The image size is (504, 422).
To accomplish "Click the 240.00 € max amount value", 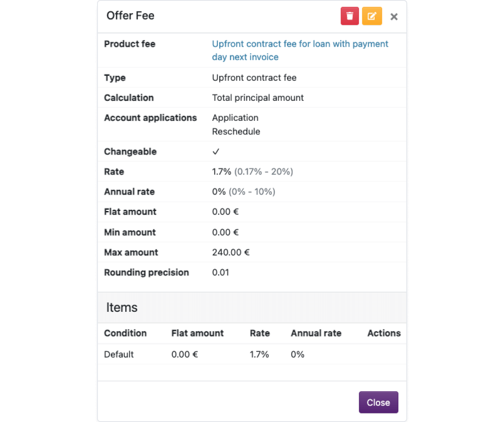I will coord(231,252).
